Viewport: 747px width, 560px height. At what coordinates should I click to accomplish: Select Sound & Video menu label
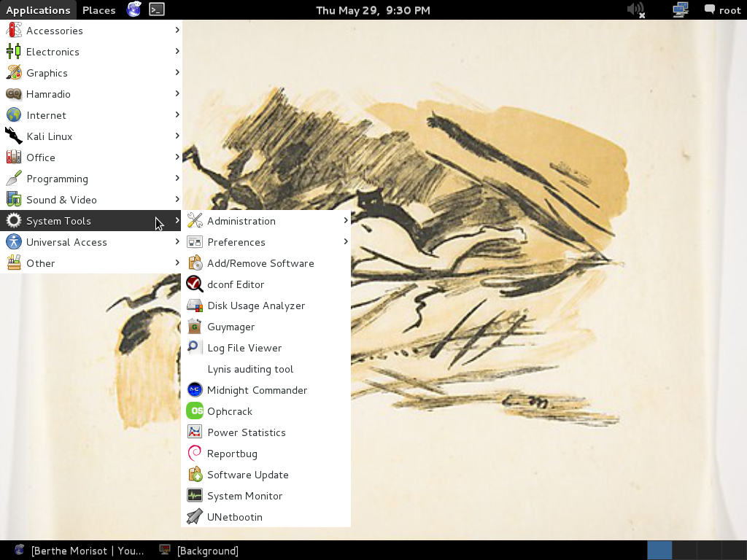coord(61,200)
